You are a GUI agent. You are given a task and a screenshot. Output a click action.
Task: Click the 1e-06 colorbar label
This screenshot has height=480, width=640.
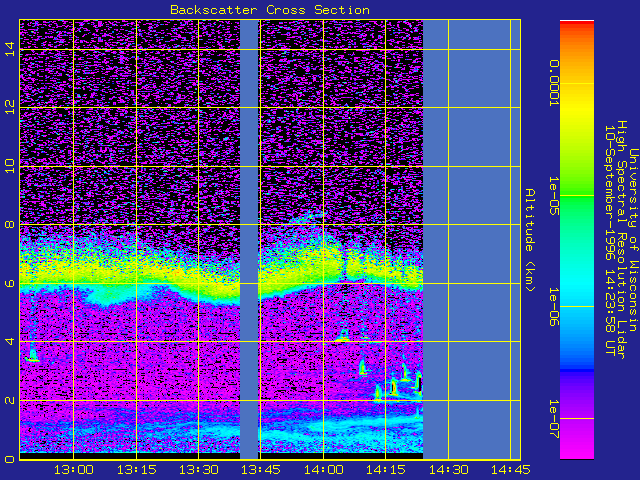[554, 307]
